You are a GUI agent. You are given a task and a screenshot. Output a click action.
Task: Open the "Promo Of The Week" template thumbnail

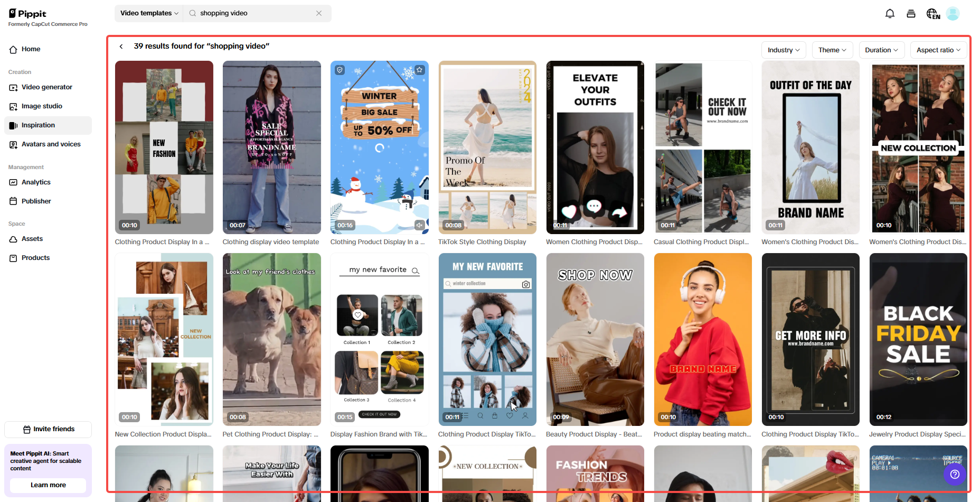(x=487, y=147)
